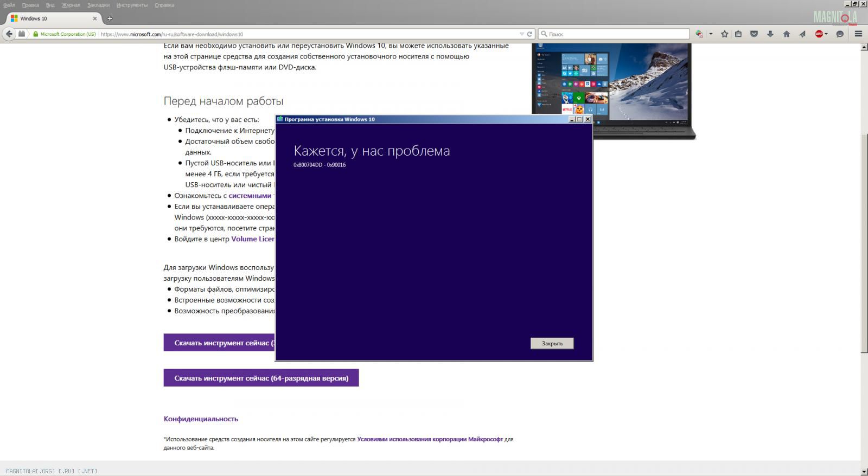Screen dimensions: 868x476
Task: Select the Windows 10 browser tab
Action: point(53,18)
